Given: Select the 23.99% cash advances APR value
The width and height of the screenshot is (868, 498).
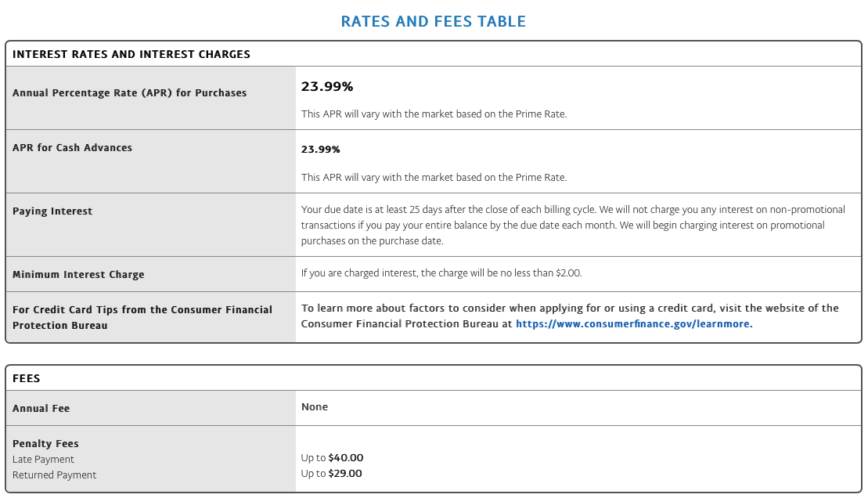Looking at the screenshot, I should tap(321, 150).
